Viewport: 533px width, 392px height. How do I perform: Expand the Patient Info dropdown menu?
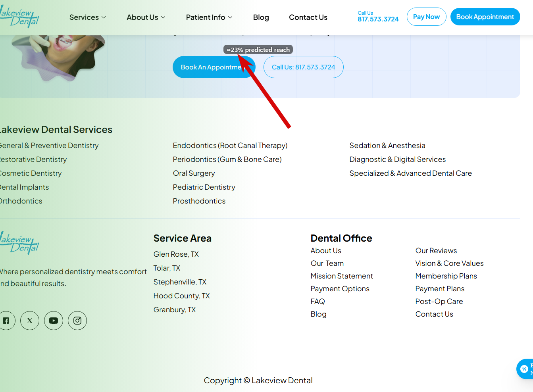click(209, 17)
